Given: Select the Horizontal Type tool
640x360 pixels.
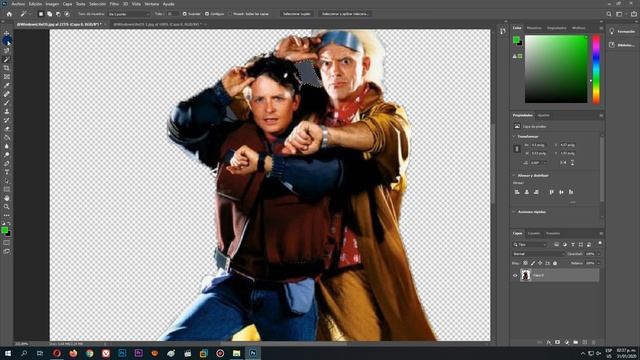Looking at the screenshot, I should click(x=7, y=172).
